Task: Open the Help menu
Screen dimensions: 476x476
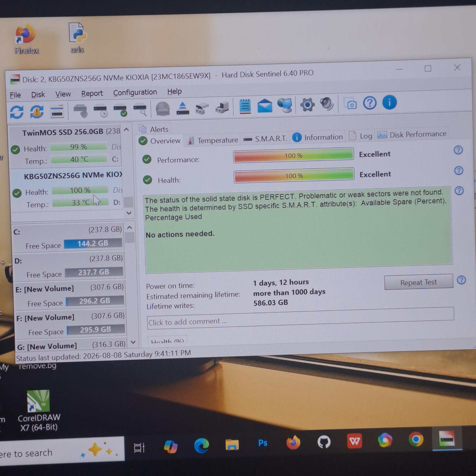Action: pyautogui.click(x=174, y=91)
